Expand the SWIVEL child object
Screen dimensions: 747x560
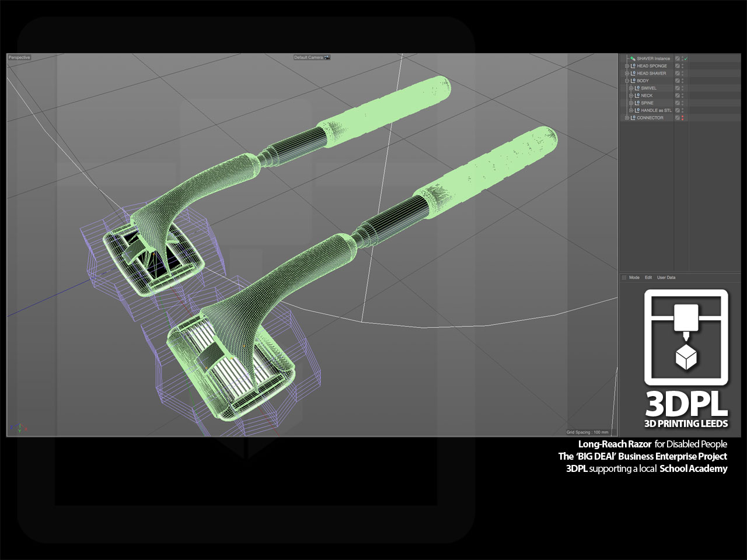pos(631,88)
